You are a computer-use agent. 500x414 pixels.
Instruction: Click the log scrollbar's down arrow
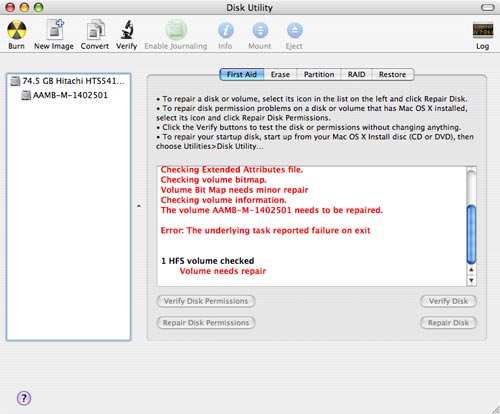(471, 280)
